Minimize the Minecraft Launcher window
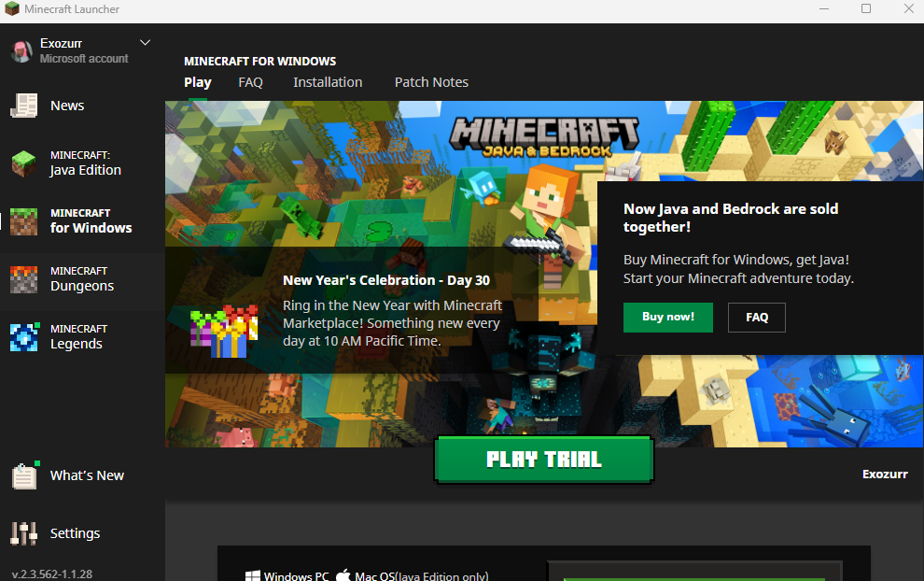 coord(824,8)
